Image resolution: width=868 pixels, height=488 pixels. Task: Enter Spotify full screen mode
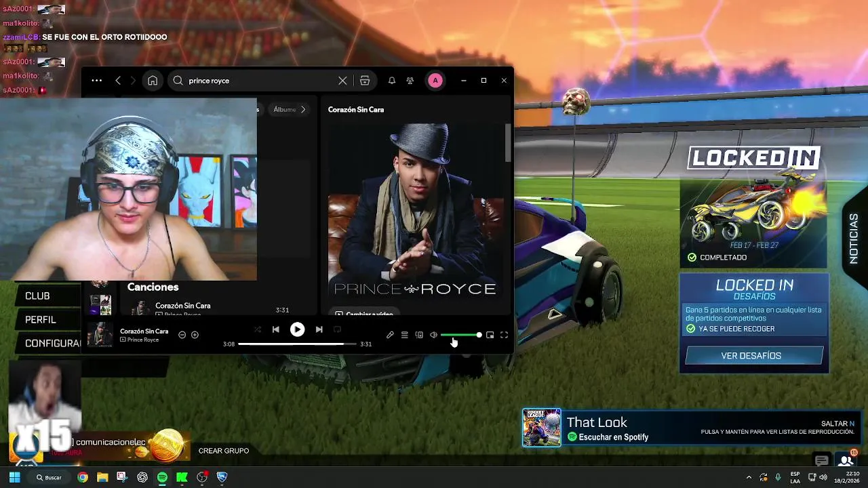coord(504,335)
